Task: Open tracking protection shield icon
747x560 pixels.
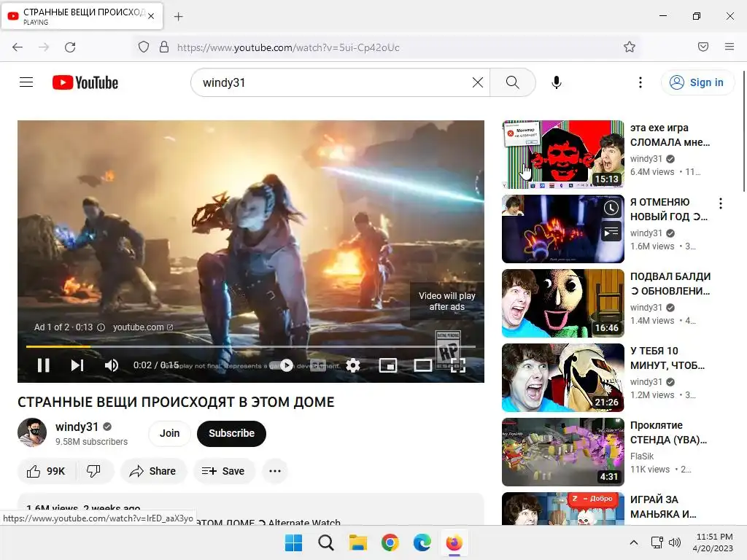Action: click(x=144, y=47)
